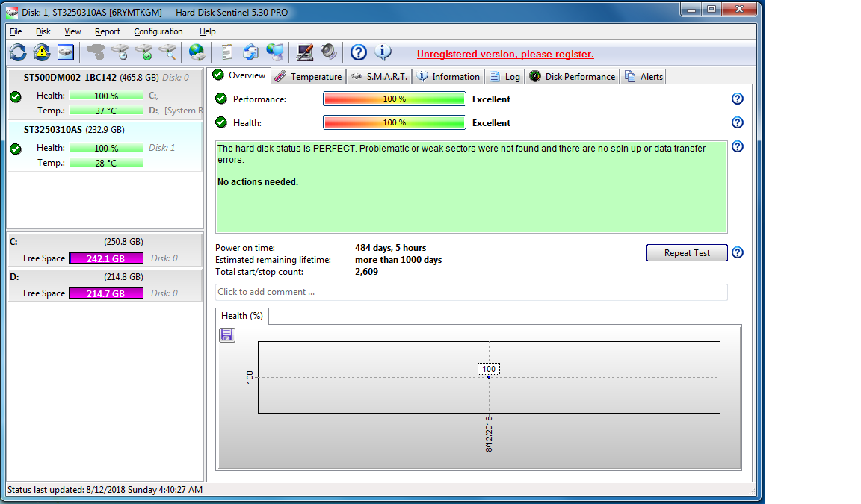861x504 pixels.
Task: Click the grayed-out disk toolbar icon
Action: click(96, 53)
